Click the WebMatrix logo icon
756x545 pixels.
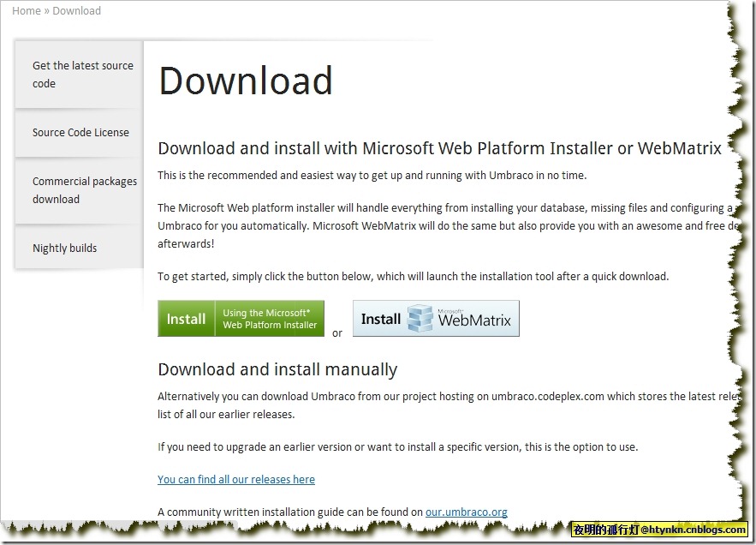420,319
